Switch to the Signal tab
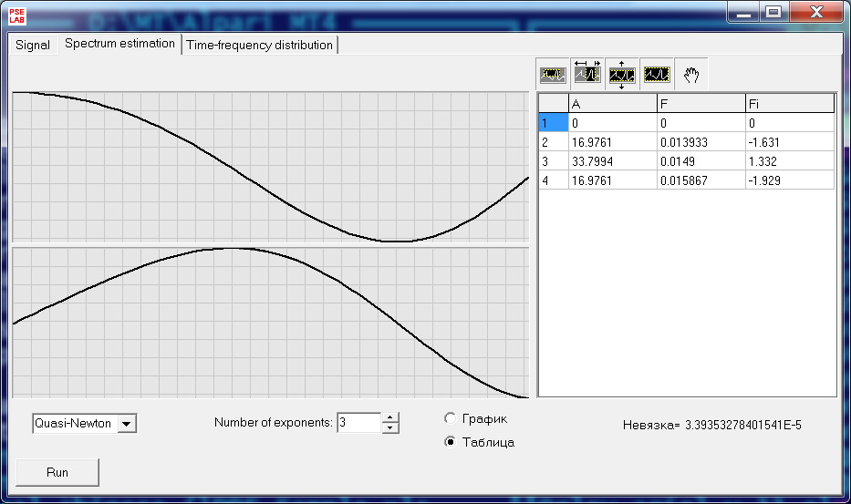The height and width of the screenshot is (504, 851). (33, 45)
